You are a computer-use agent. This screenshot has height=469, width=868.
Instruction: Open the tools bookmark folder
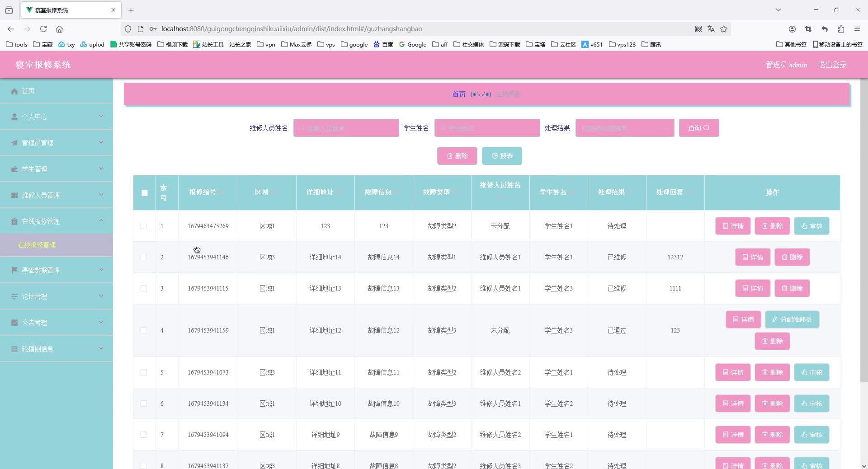pos(17,44)
